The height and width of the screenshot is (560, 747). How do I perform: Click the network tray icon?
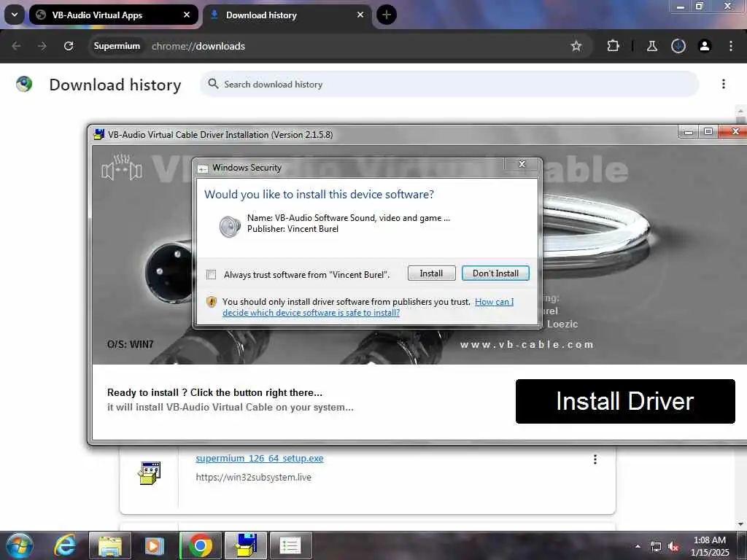(656, 547)
